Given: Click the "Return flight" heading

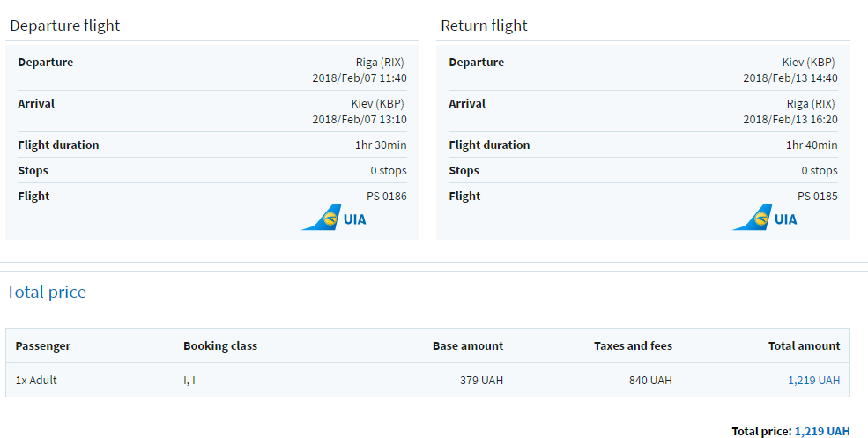Looking at the screenshot, I should pyautogui.click(x=484, y=26).
